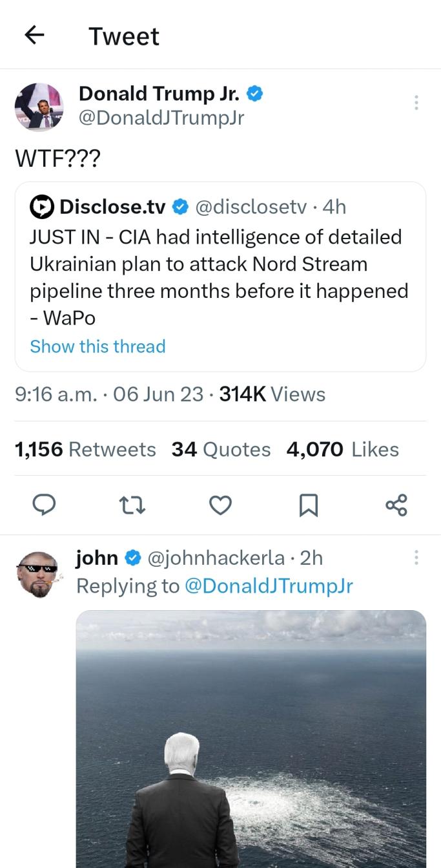The width and height of the screenshot is (441, 868).
Task: Open the @disclosetv handle in quoted tweet
Action: click(251, 206)
